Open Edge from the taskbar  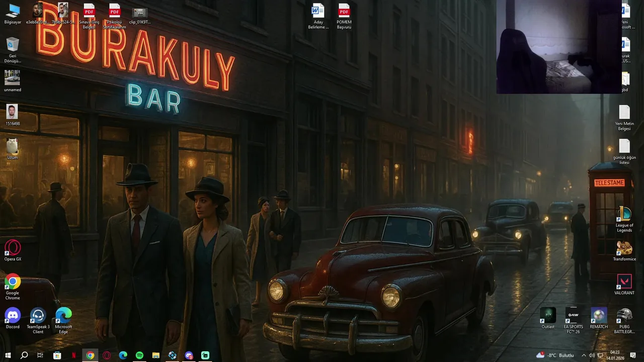click(123, 355)
